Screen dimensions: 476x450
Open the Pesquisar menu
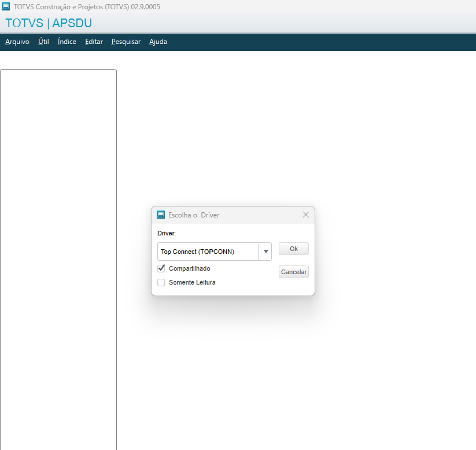point(126,42)
